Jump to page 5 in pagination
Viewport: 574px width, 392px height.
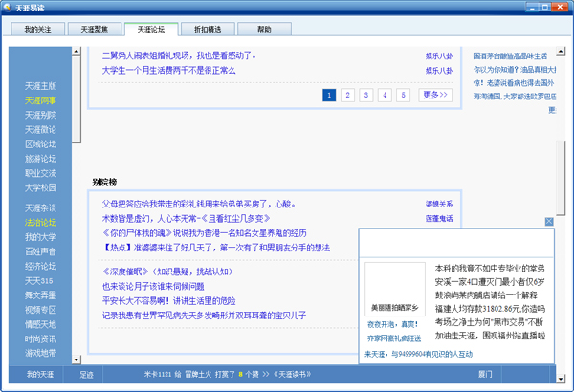402,95
